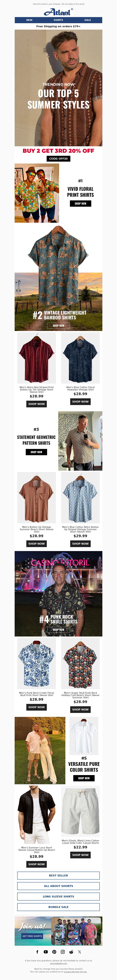Screen dimensions: 117x980
Task: View this email in your browser link
Action: click(47, 4)
